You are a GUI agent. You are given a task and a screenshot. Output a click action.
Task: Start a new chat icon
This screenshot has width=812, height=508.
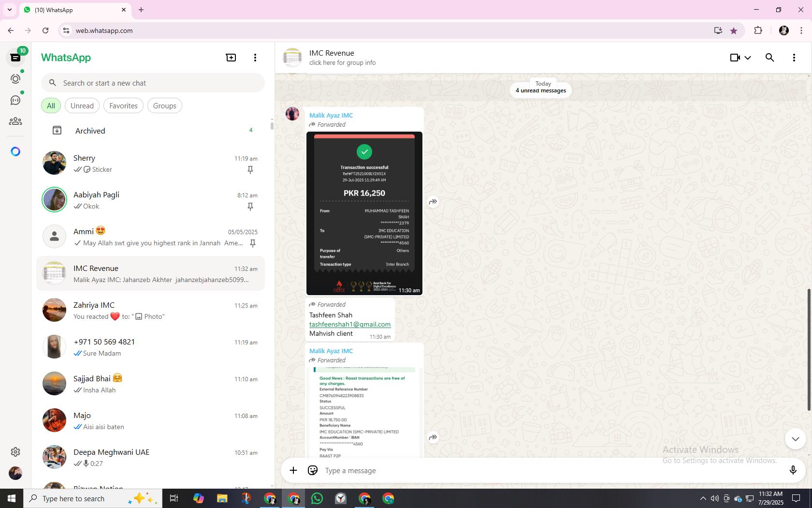231,58
